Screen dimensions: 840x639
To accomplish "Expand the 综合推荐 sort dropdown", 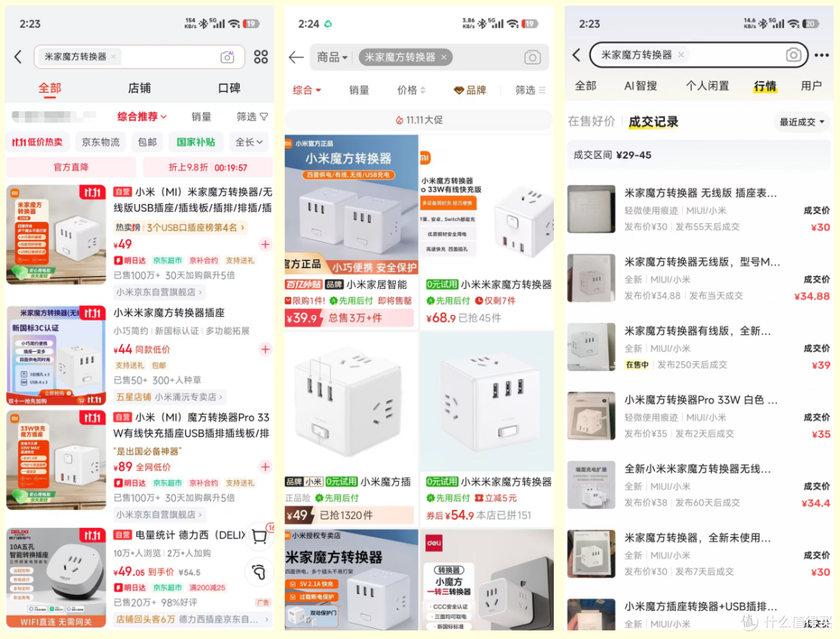I will pyautogui.click(x=142, y=116).
